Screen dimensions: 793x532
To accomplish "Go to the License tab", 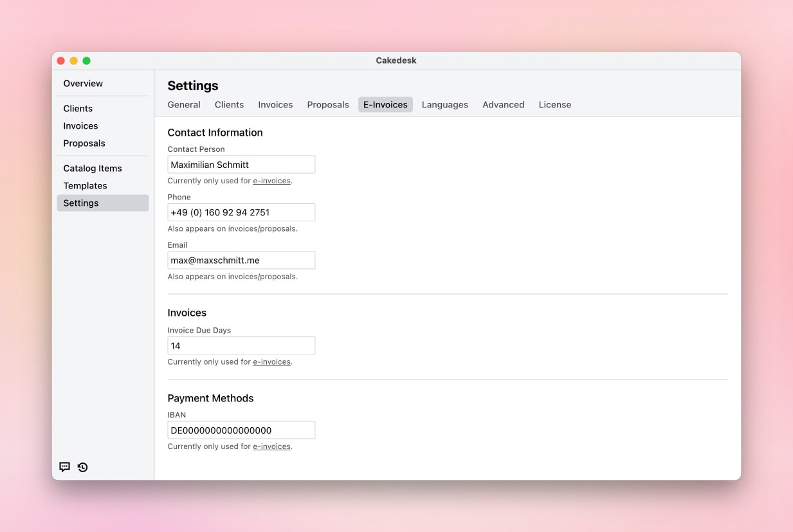I will (x=554, y=105).
